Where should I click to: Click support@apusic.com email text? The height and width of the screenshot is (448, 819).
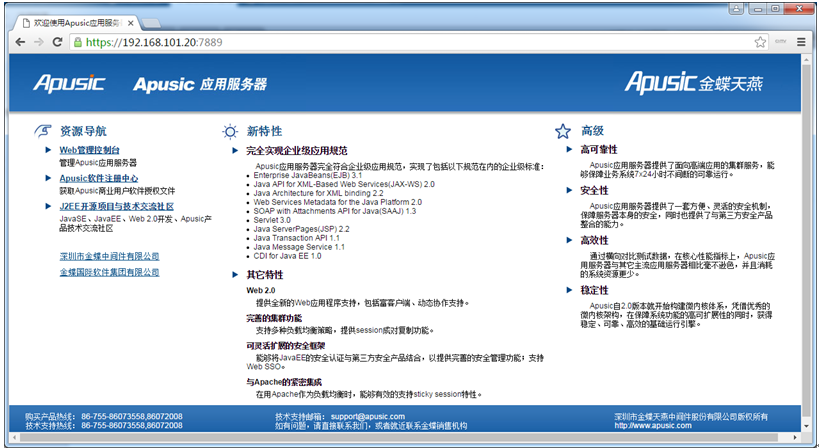[368, 417]
